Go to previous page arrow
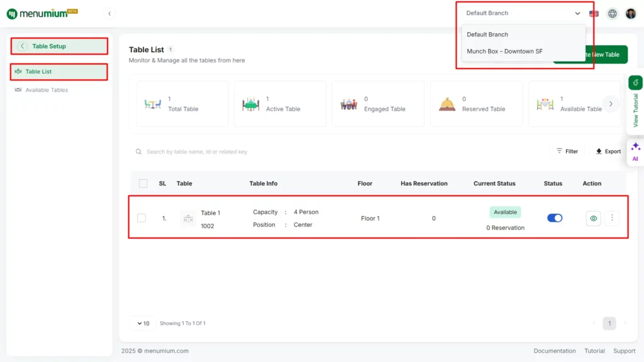Screen dimensions: 644x362 (x=594, y=324)
